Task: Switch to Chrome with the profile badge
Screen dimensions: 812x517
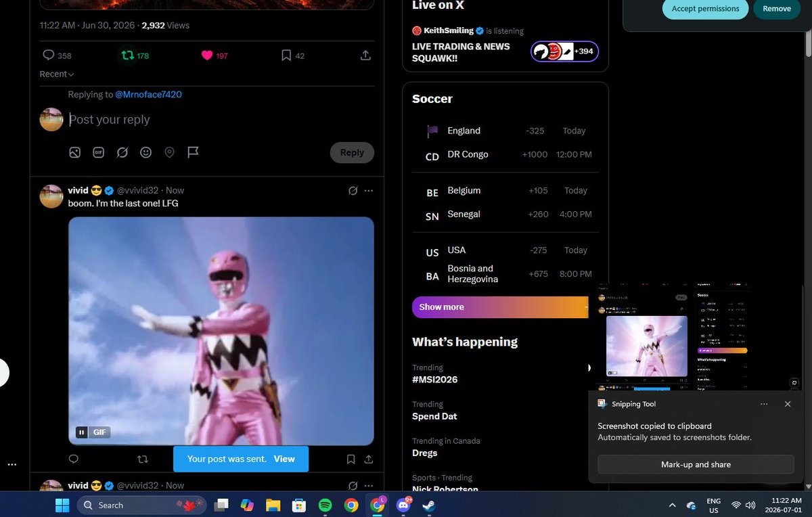Action: 377,505
